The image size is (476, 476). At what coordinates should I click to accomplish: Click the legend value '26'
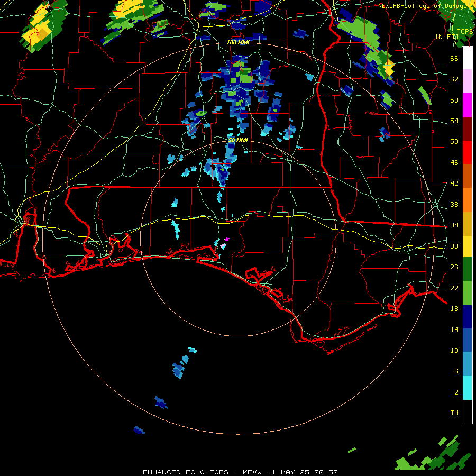(454, 267)
